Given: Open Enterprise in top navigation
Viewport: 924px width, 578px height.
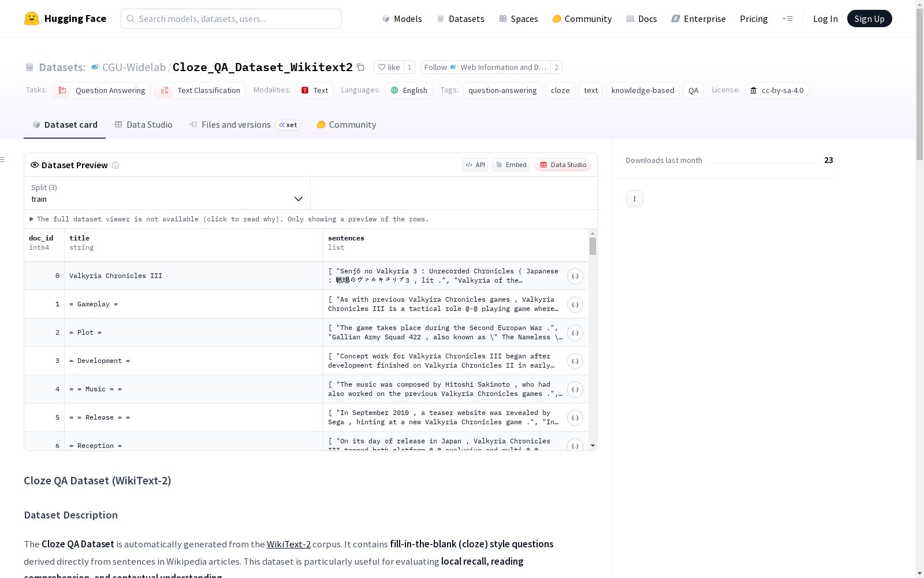Looking at the screenshot, I should tap(699, 18).
